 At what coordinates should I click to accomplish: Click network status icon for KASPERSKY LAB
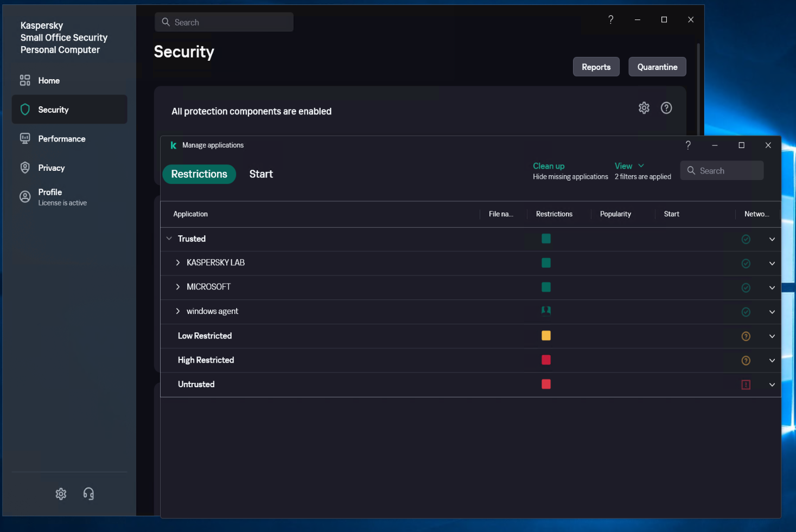pos(746,264)
